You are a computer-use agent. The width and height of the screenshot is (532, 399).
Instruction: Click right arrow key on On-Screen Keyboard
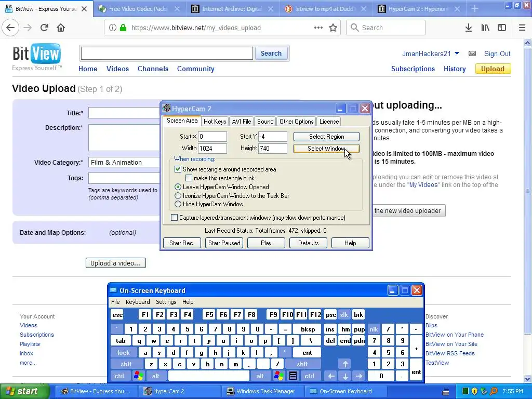[x=359, y=376]
